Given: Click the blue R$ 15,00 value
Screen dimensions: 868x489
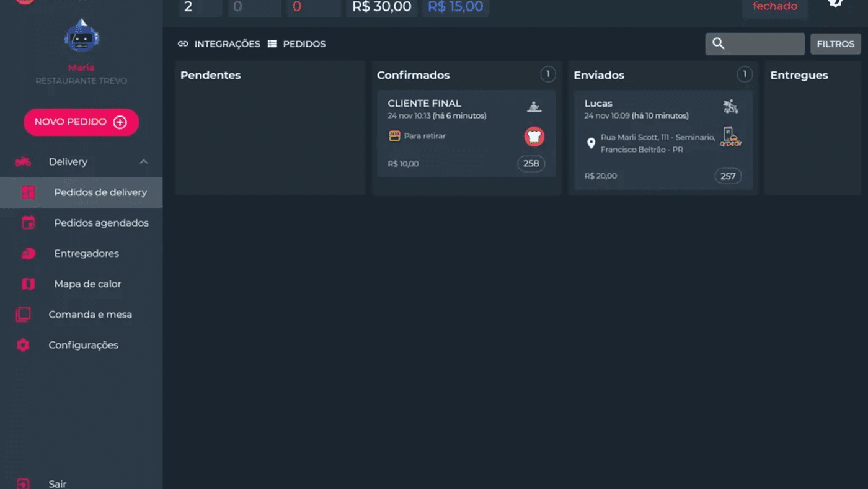Looking at the screenshot, I should [x=456, y=7].
